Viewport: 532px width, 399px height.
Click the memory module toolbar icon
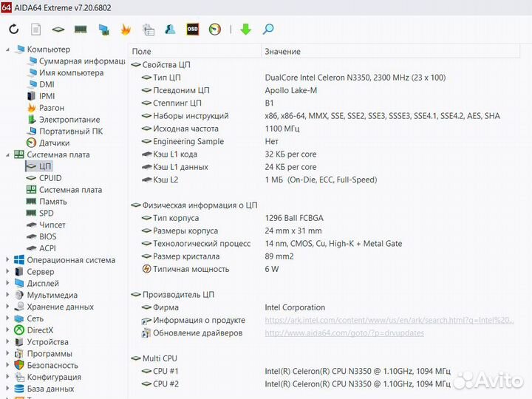pyautogui.click(x=81, y=30)
